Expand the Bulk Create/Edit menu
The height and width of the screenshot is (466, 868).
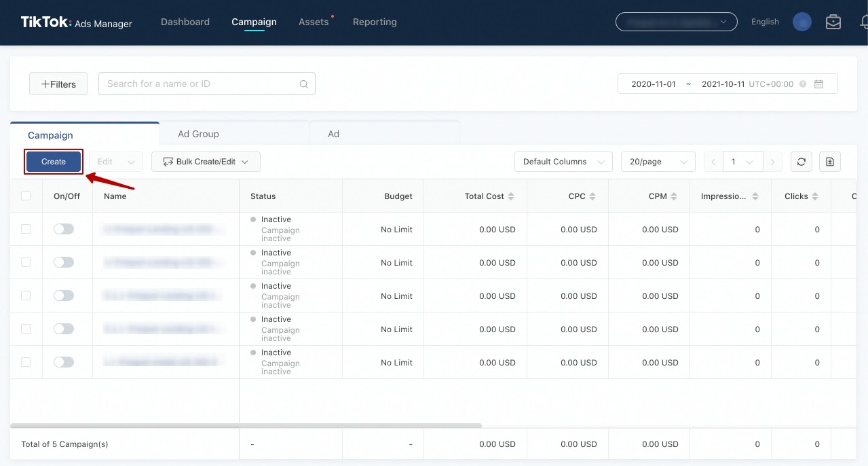click(x=206, y=162)
